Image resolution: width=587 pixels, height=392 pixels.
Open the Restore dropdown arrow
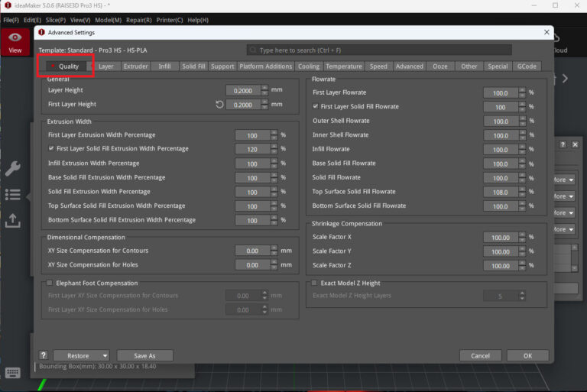tap(105, 355)
